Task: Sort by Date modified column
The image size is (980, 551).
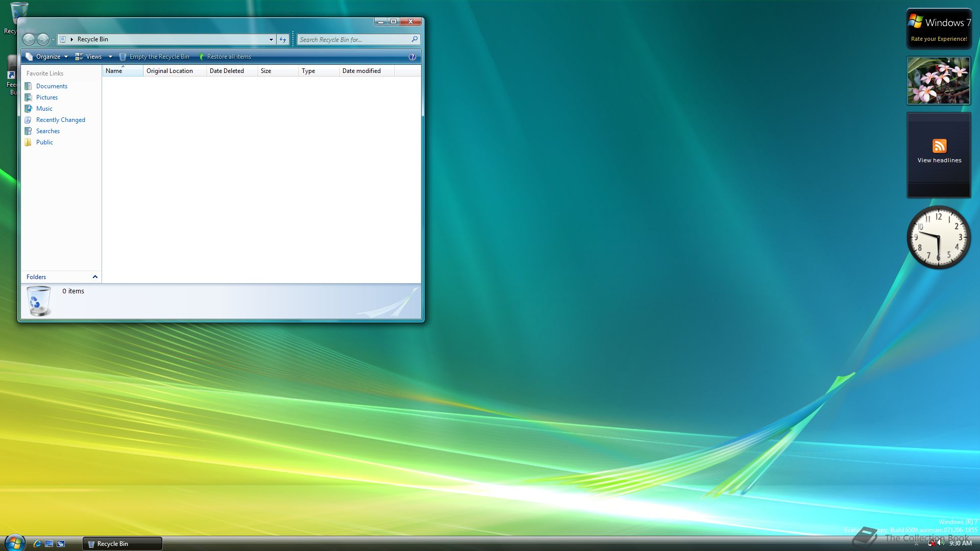Action: coord(367,71)
